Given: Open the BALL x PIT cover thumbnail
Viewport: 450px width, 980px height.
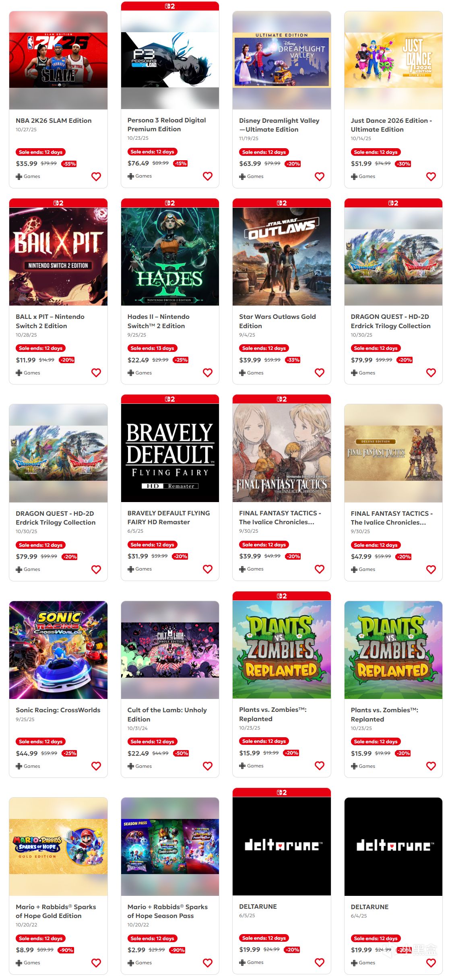Looking at the screenshot, I should point(58,256).
